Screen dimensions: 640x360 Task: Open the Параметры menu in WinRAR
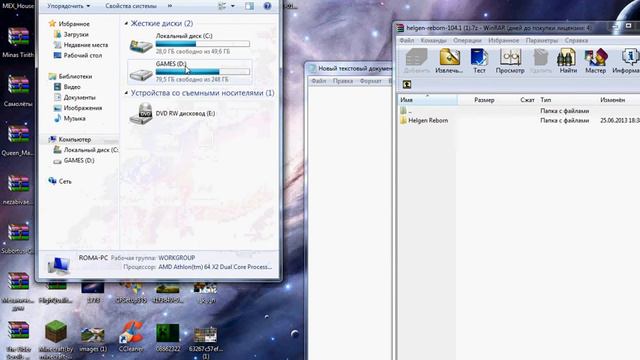pyautogui.click(x=542, y=40)
